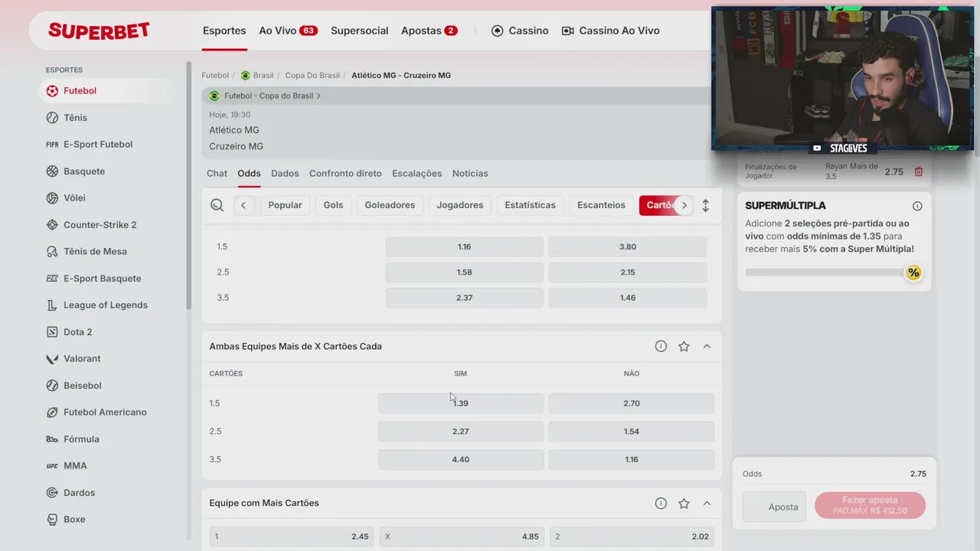Open Futebol soccer ball icon in sidebar
Viewport: 980px width, 551px height.
click(52, 91)
